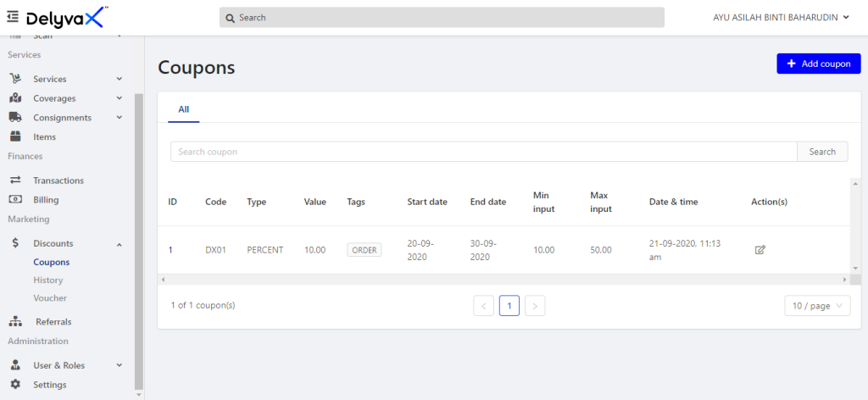The width and height of the screenshot is (868, 400).
Task: Open Voucher under Discounts
Action: [x=50, y=297]
